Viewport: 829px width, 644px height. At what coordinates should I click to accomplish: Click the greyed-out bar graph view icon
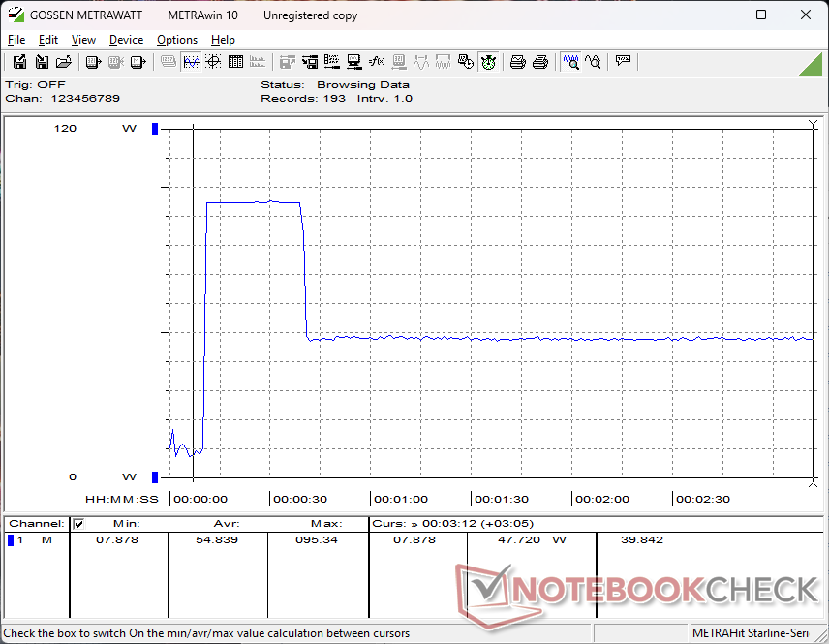click(x=258, y=62)
